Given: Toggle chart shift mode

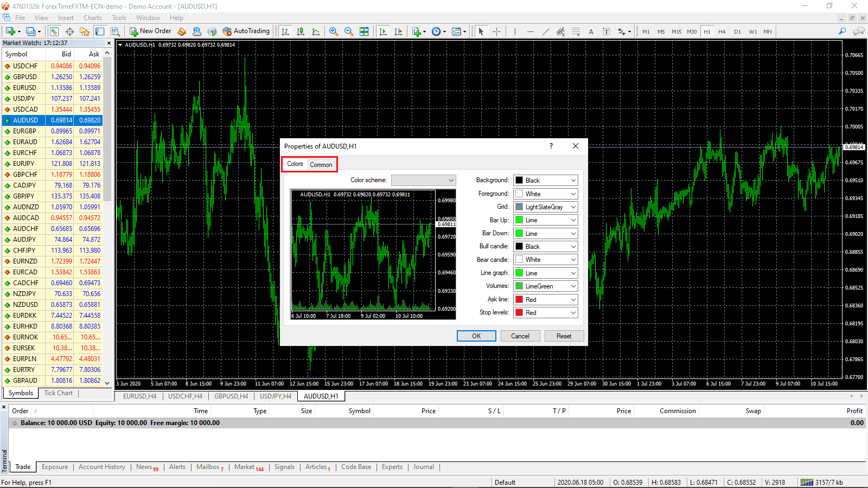Looking at the screenshot, I should tap(399, 31).
